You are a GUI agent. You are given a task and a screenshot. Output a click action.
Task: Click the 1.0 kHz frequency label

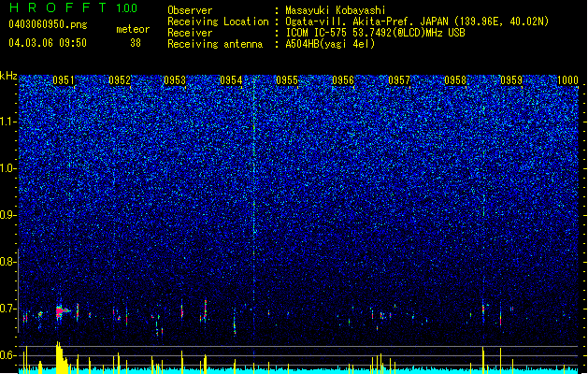[x=7, y=169]
